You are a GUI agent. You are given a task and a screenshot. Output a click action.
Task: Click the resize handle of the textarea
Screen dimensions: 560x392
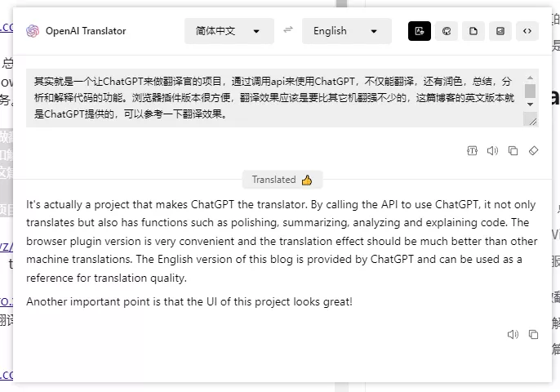point(533,122)
